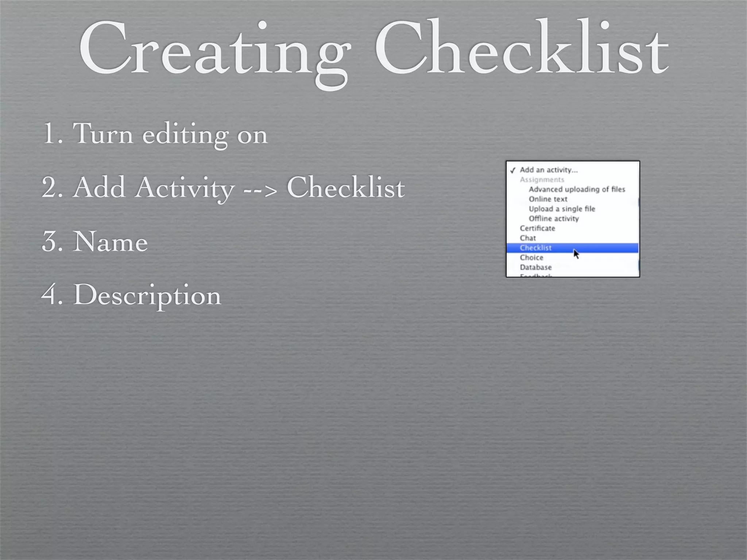The image size is (747, 560).
Task: Select the Chat activity
Action: (528, 238)
